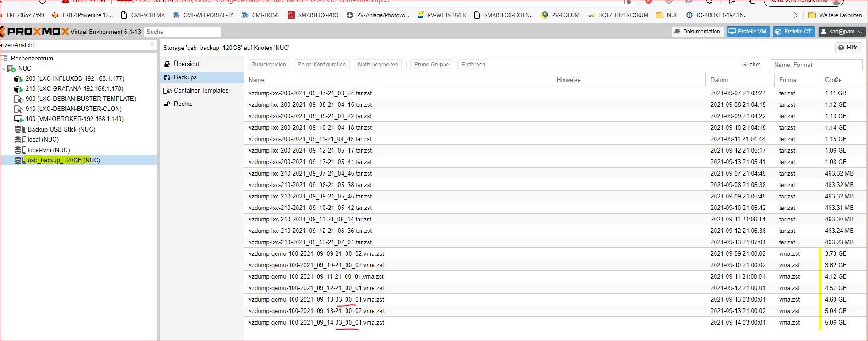Open the Weitere Favoriten folder
Screen dimensions: 868x341
point(835,15)
